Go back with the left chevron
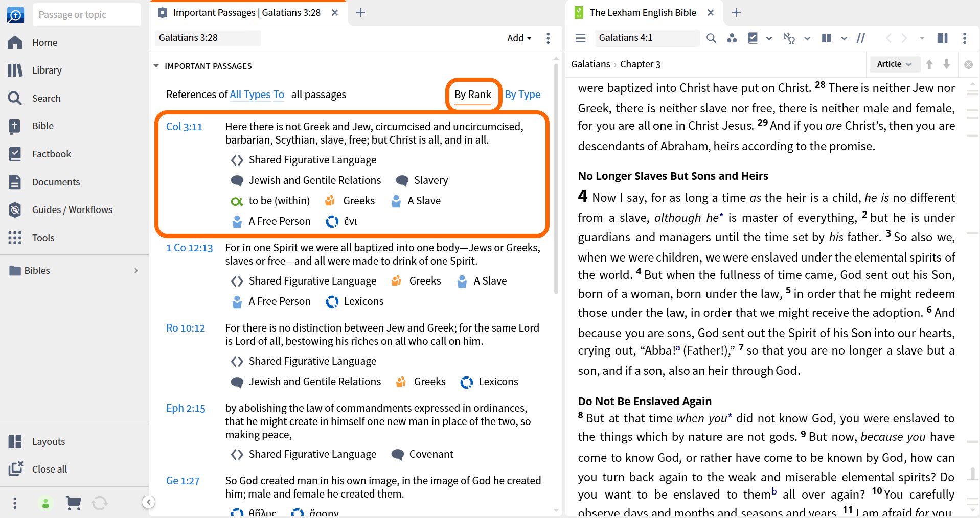 (x=888, y=38)
